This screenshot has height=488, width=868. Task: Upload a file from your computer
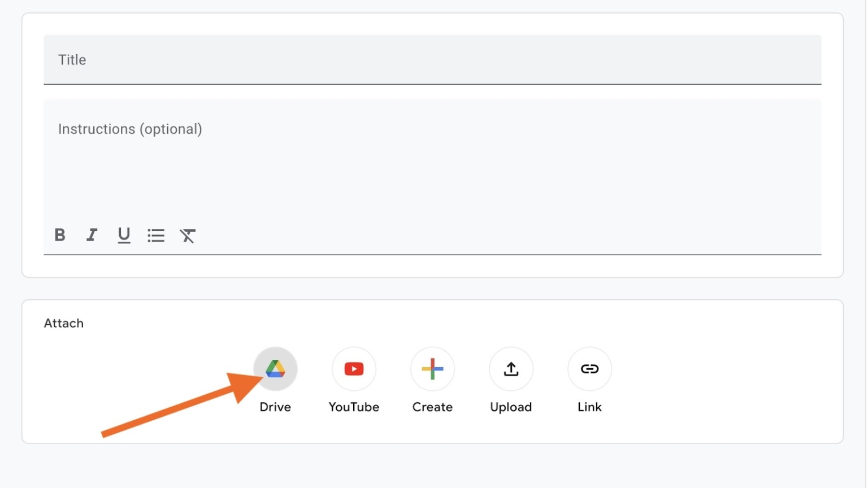tap(510, 369)
